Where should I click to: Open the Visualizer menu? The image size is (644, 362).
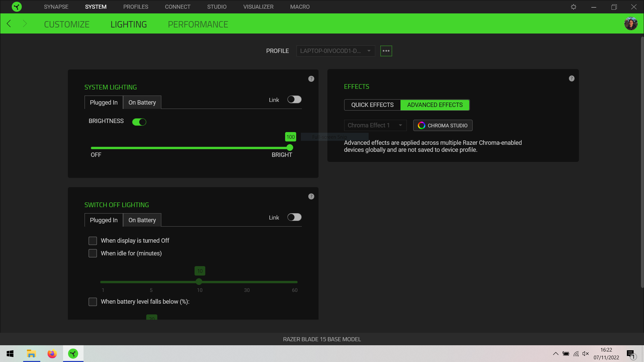tap(258, 7)
